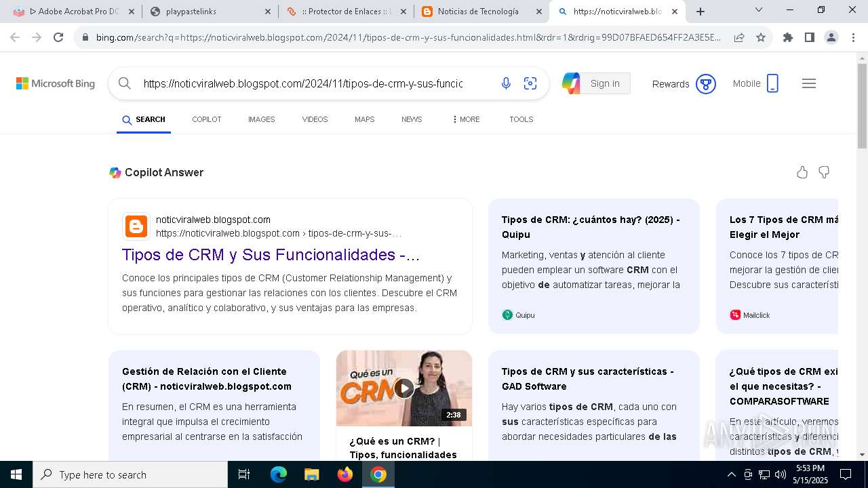The image size is (868, 488).
Task: Open the Chrome extensions puzzle icon
Action: (x=788, y=38)
